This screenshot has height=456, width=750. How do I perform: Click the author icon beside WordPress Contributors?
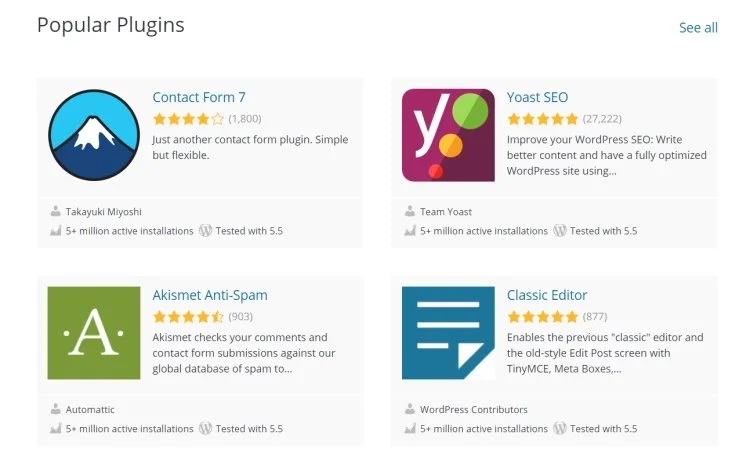[410, 410]
